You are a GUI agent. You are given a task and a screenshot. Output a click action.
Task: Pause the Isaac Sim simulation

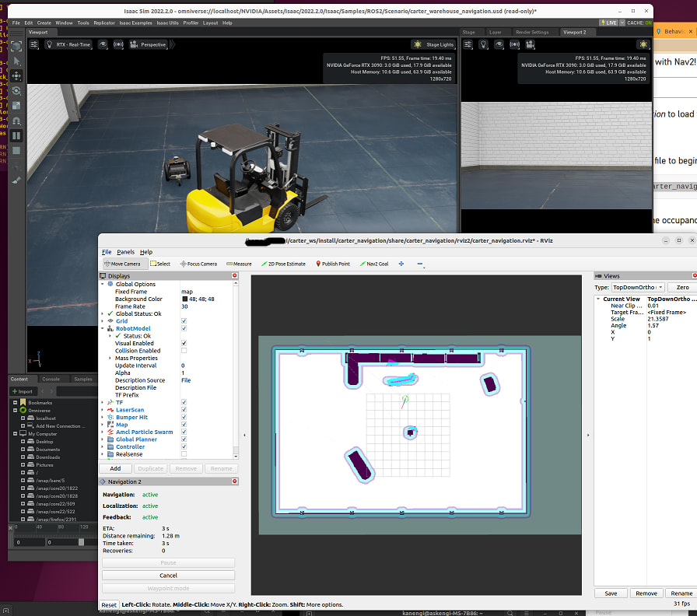pos(16,135)
